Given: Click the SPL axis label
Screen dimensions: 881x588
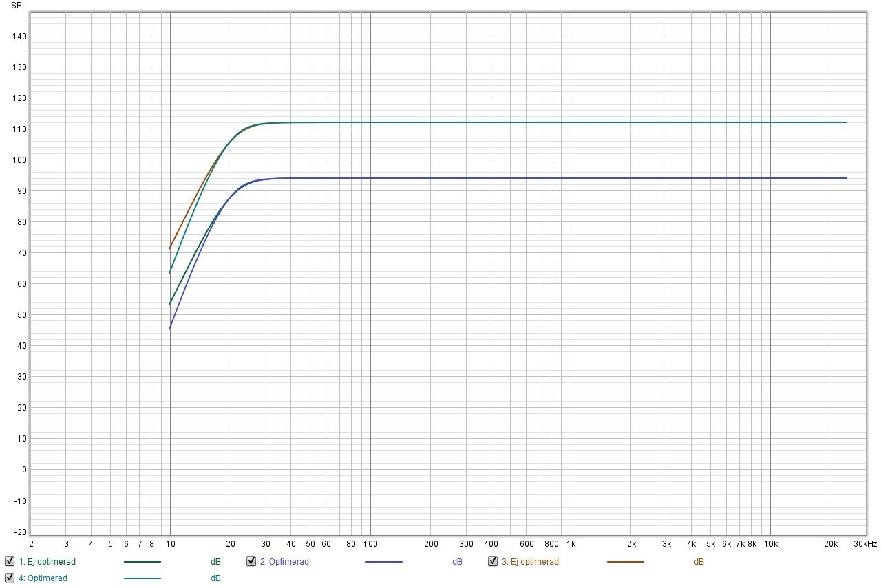Looking at the screenshot, I should click(x=19, y=6).
